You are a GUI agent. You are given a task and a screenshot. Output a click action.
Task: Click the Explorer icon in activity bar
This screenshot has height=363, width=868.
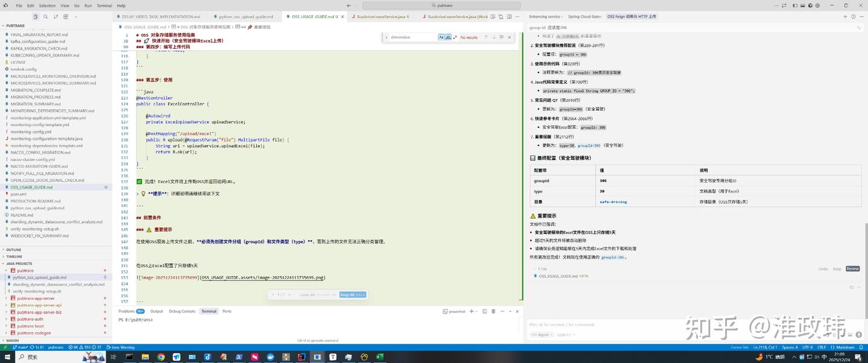coord(35,16)
